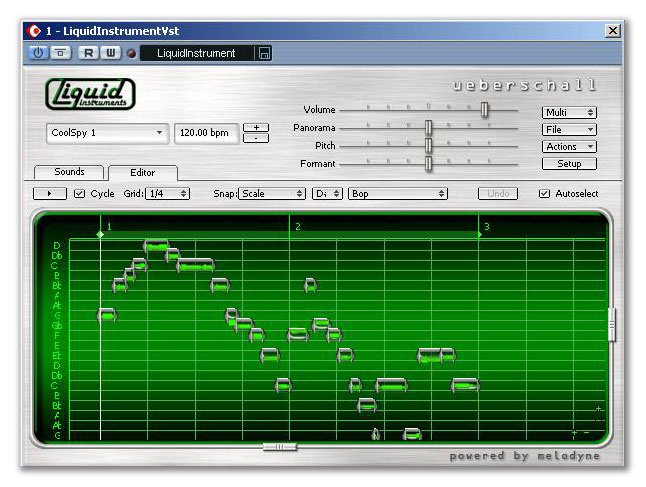Toggle the Cycle checkbox
The height and width of the screenshot is (487, 646).
tap(79, 194)
